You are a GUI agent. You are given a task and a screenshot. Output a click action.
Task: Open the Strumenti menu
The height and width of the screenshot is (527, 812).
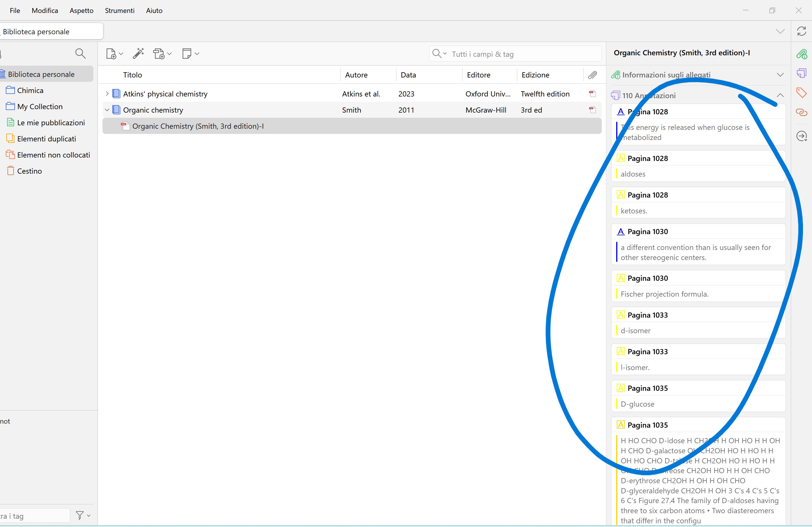click(119, 11)
